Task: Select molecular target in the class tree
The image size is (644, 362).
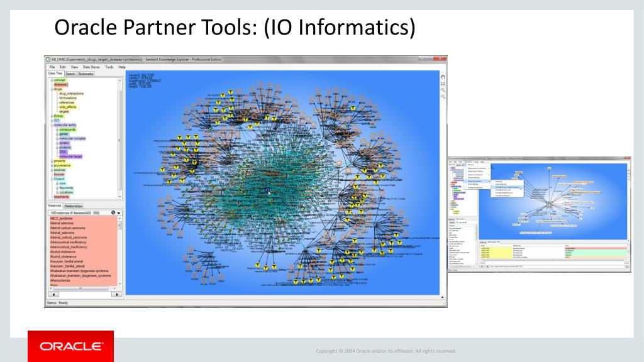Action: (70, 156)
